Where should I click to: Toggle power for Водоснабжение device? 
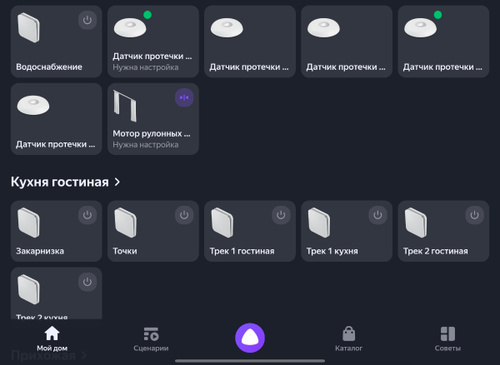coord(87,20)
